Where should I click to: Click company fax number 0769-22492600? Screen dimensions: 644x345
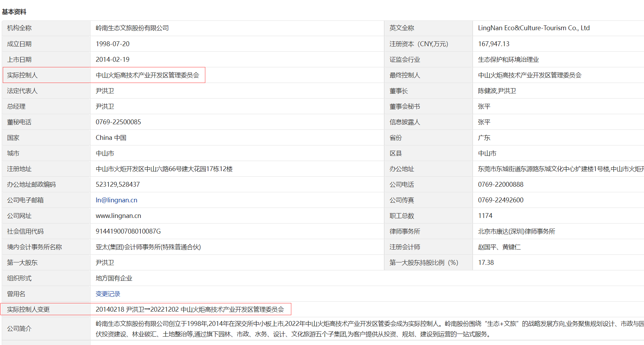point(501,200)
